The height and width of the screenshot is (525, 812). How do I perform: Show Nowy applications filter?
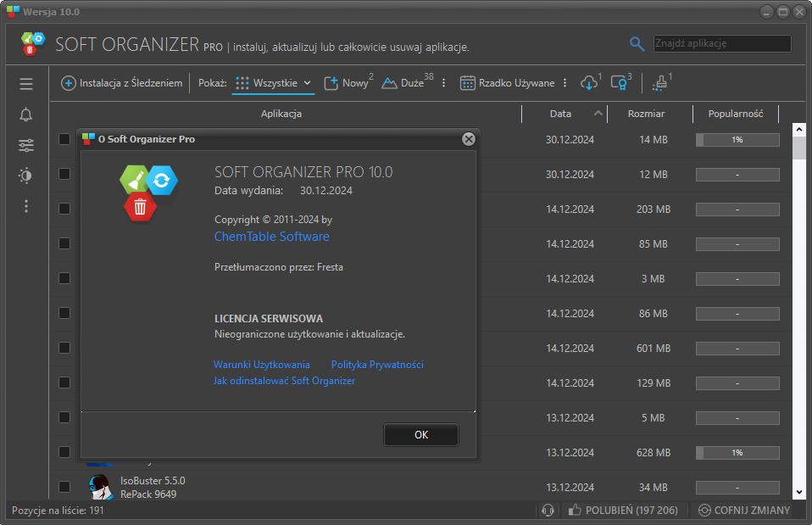click(x=348, y=83)
